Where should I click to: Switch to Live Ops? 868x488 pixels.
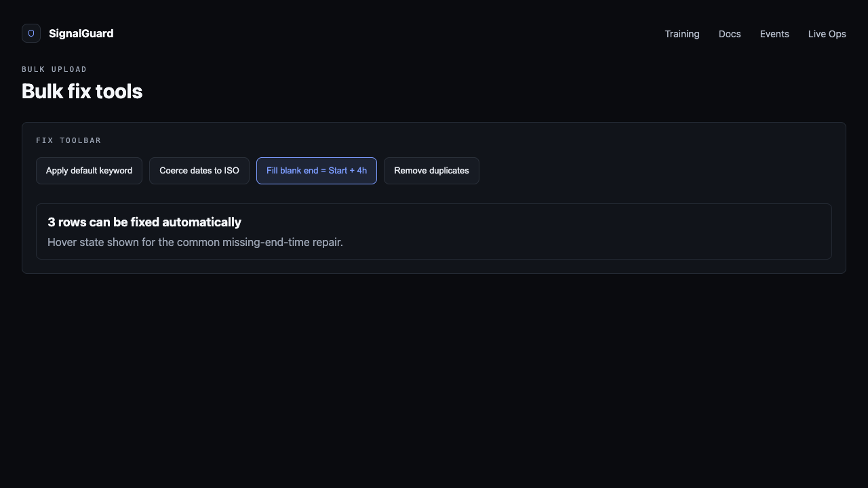pyautogui.click(x=827, y=34)
